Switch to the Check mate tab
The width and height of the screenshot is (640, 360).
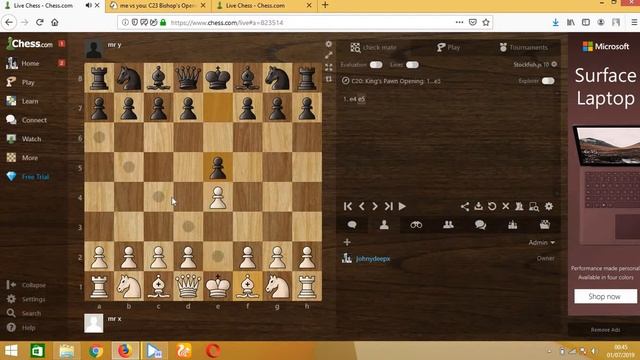(x=373, y=47)
